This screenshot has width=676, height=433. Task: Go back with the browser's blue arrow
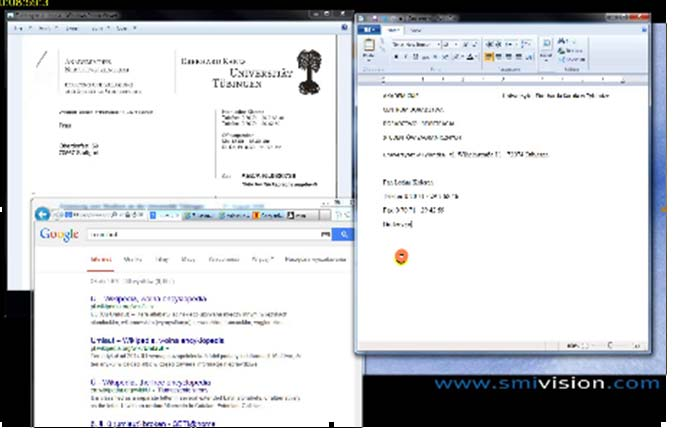click(x=42, y=214)
